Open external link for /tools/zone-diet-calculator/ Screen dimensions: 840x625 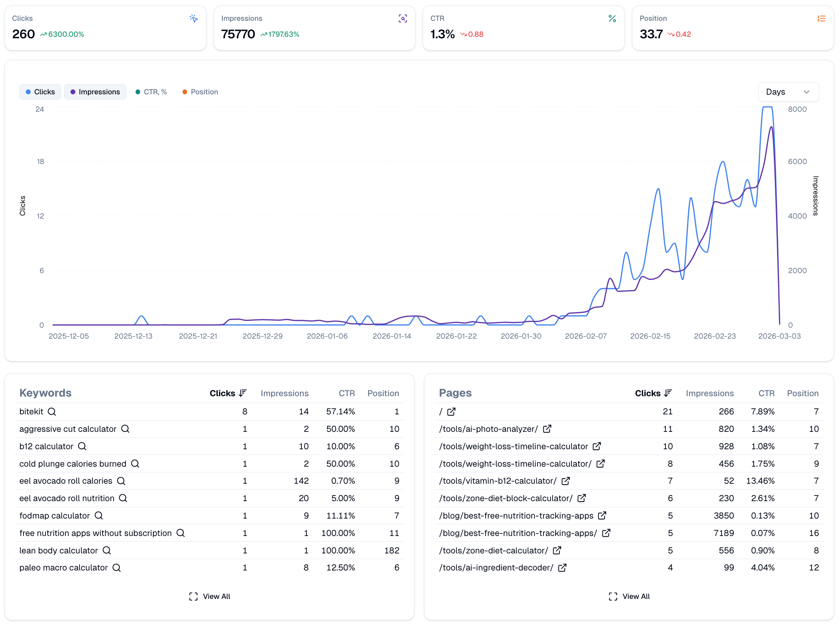[557, 550]
